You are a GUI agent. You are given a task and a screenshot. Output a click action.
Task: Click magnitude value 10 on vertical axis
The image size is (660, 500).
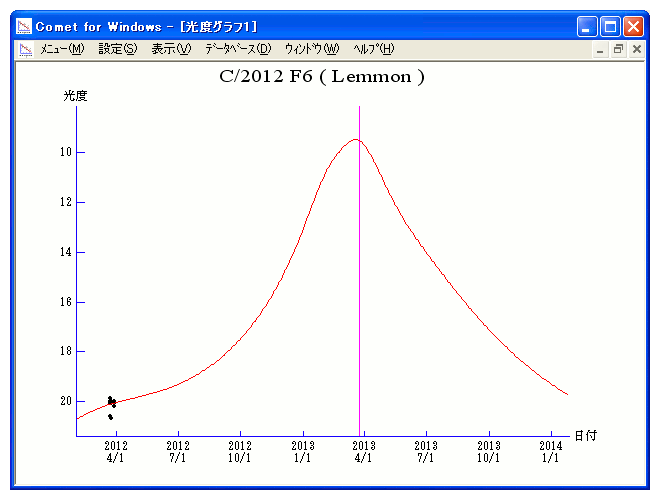point(66,152)
